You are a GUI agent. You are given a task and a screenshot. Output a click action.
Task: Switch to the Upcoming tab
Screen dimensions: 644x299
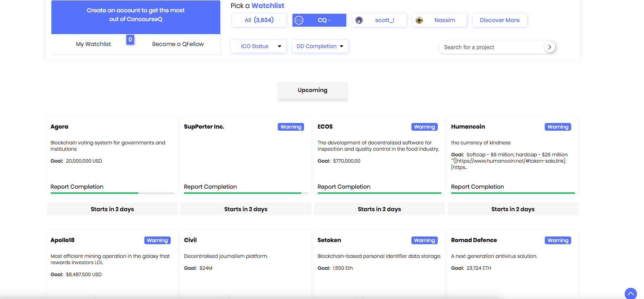point(312,90)
